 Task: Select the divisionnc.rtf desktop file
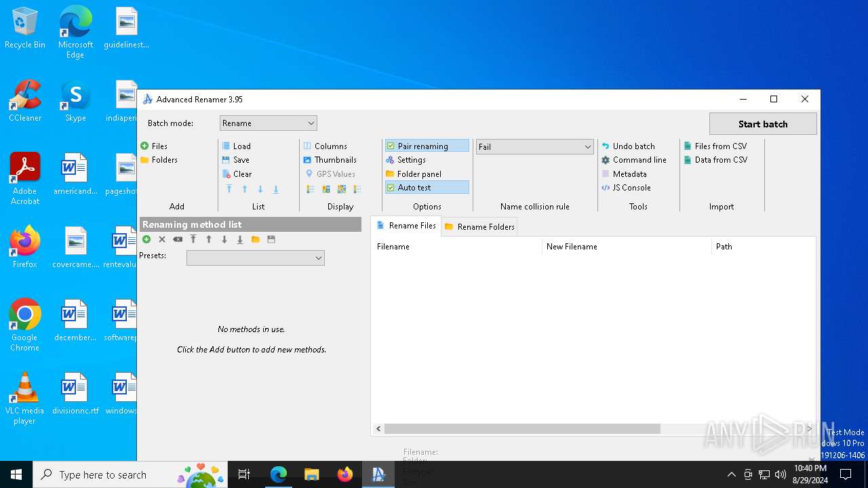(x=75, y=394)
